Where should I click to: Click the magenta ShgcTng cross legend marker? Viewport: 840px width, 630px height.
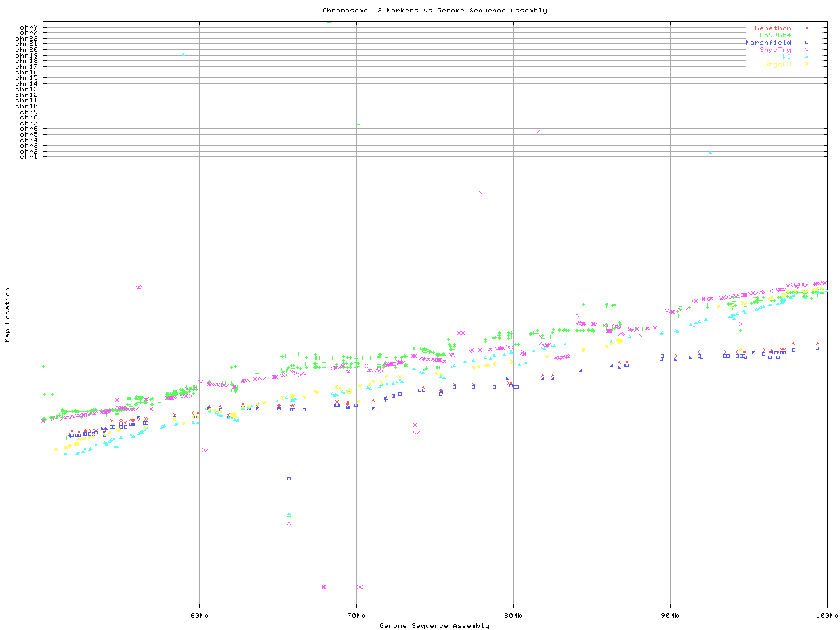807,50
